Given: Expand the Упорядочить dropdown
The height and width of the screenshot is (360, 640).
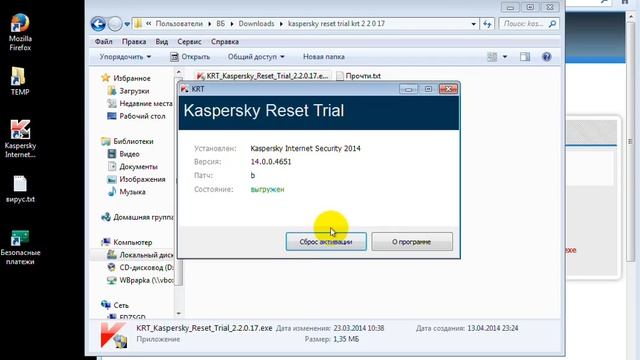Looking at the screenshot, I should pyautogui.click(x=125, y=57).
